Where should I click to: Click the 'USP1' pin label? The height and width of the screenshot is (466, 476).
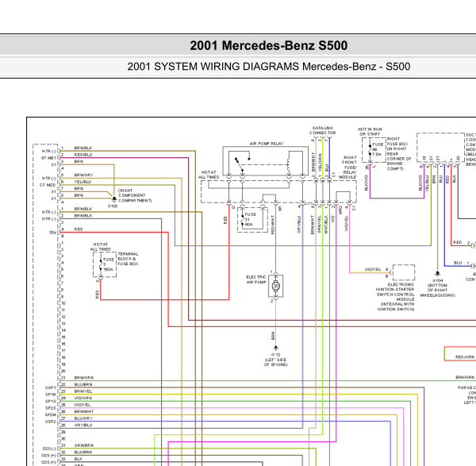click(x=51, y=387)
